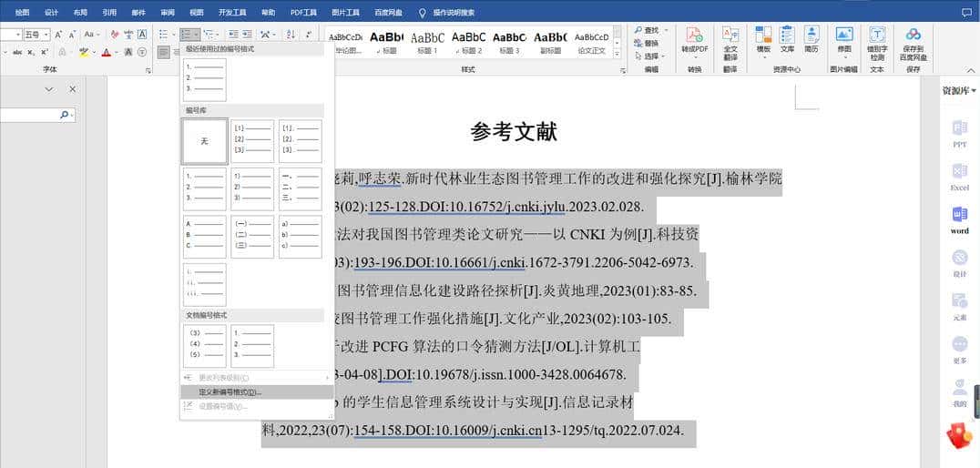The image size is (980, 468).
Task: Click 简历 resume button
Action: click(x=812, y=40)
